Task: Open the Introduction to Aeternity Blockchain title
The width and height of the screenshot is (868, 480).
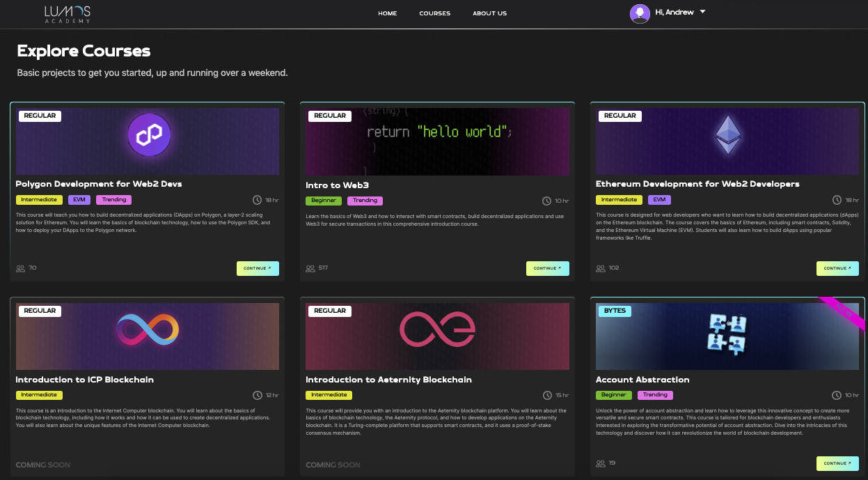Action: click(x=388, y=380)
